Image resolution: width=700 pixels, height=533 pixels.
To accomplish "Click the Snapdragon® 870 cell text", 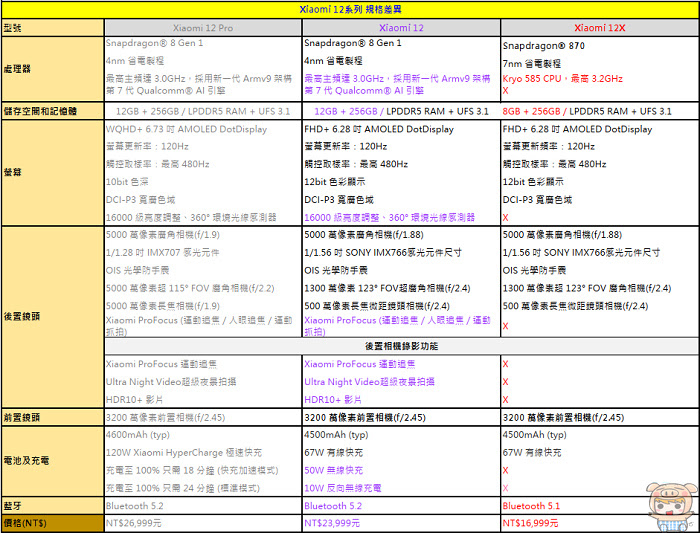I will 543,46.
